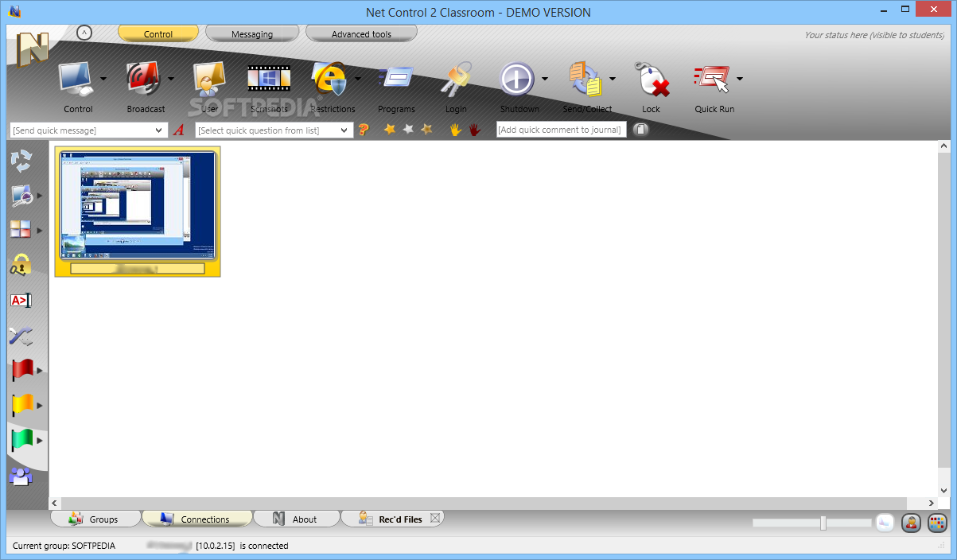This screenshot has width=957, height=560.
Task: Expand the Send/Collect dropdown arrow
Action: click(x=613, y=79)
